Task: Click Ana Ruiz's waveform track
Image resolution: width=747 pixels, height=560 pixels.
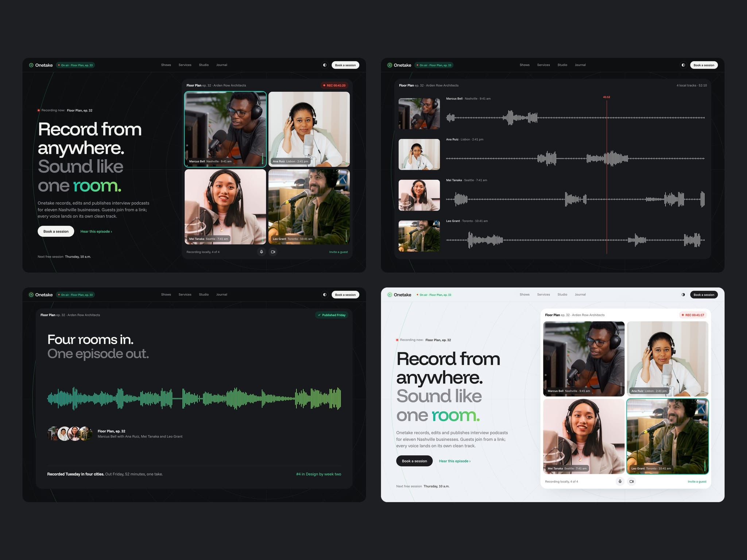Action: [x=575, y=159]
